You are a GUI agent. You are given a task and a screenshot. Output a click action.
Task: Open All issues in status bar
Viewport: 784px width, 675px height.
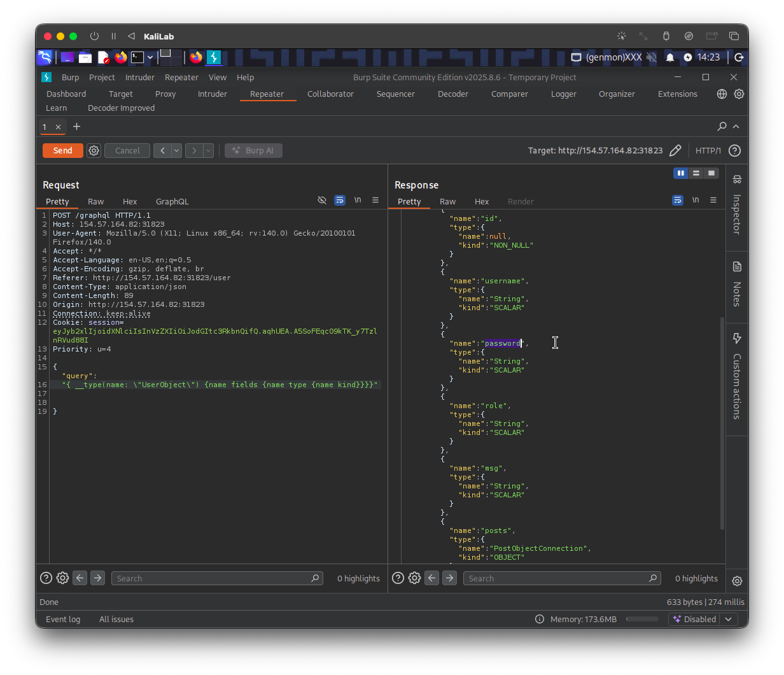116,620
